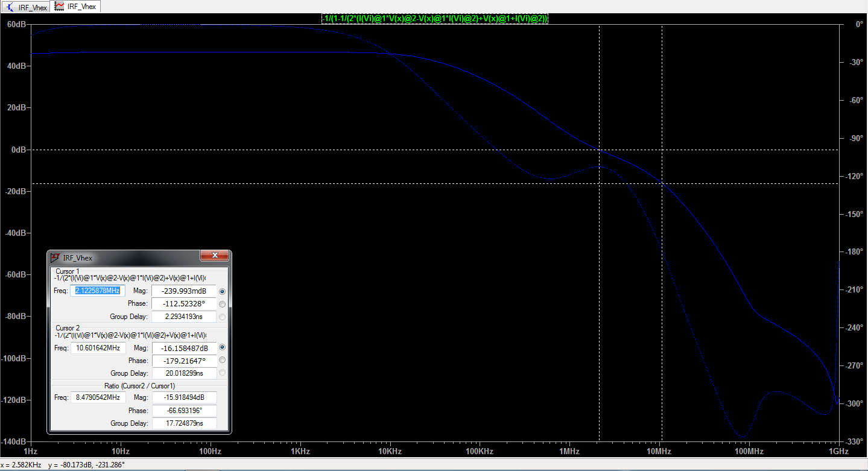The image size is (868, 471).
Task: Click the -20dB left axis label
Action: tap(15, 191)
